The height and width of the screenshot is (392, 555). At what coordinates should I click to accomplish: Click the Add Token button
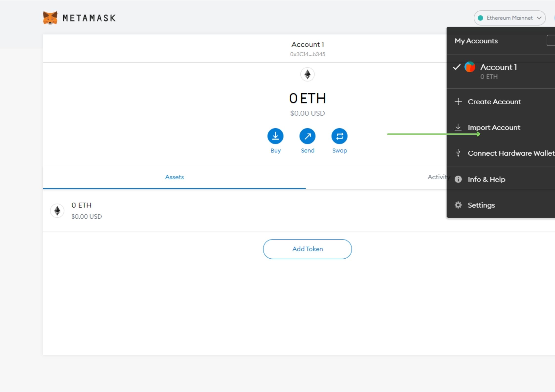click(x=307, y=249)
